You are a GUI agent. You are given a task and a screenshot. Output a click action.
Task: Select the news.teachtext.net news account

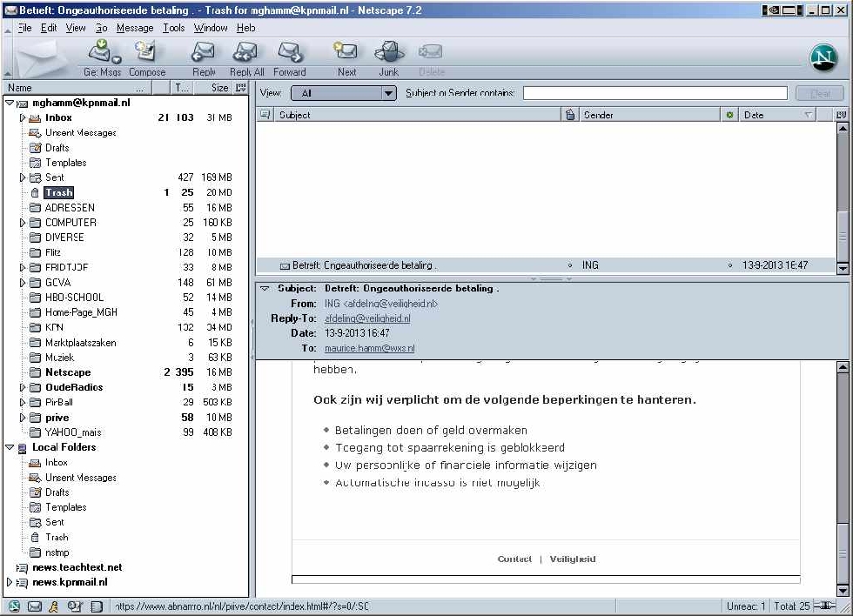click(77, 567)
